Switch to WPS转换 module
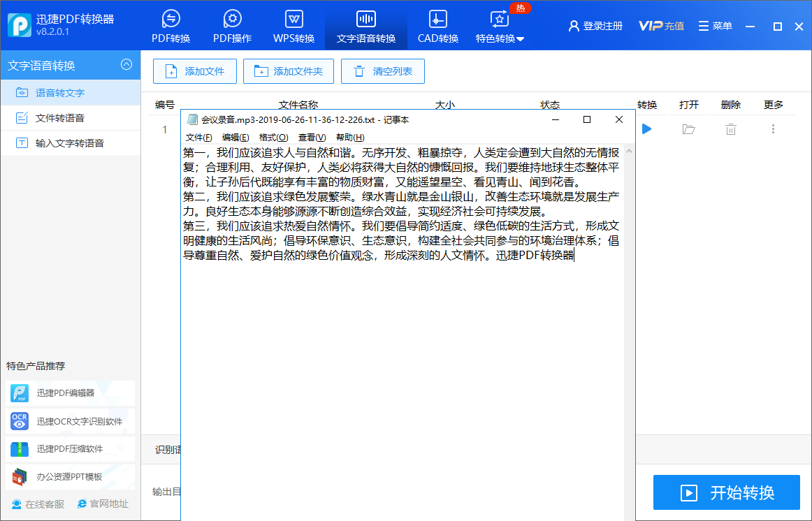Screen dimensions: 812x521 pyautogui.click(x=294, y=27)
